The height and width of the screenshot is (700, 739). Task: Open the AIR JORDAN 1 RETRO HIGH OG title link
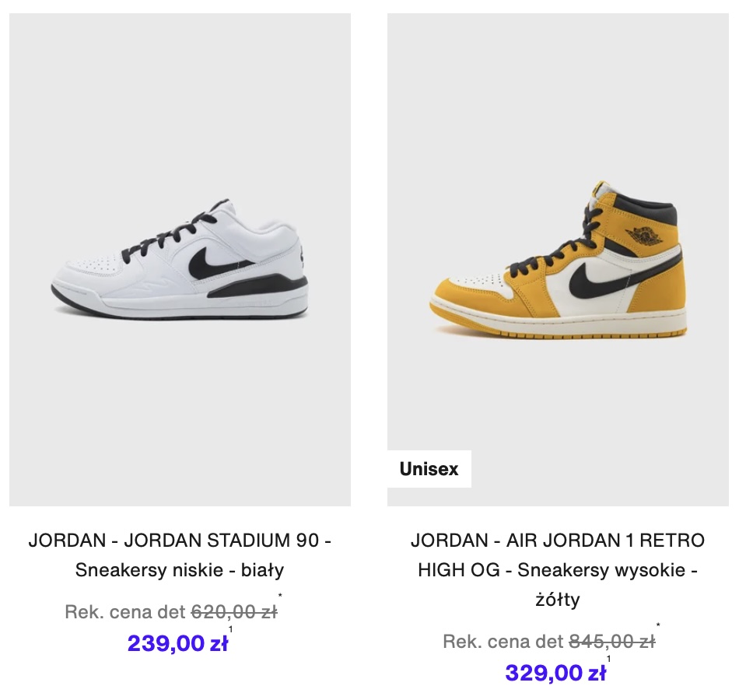pos(558,569)
